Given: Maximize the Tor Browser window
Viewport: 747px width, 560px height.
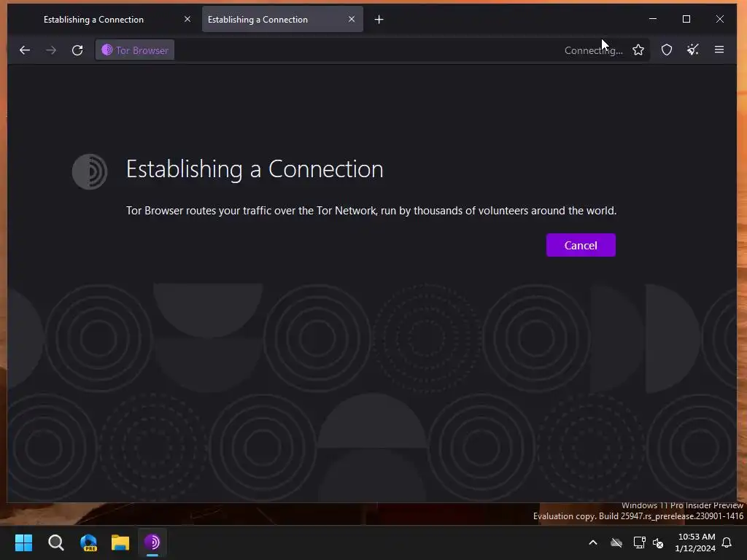Looking at the screenshot, I should (686, 19).
